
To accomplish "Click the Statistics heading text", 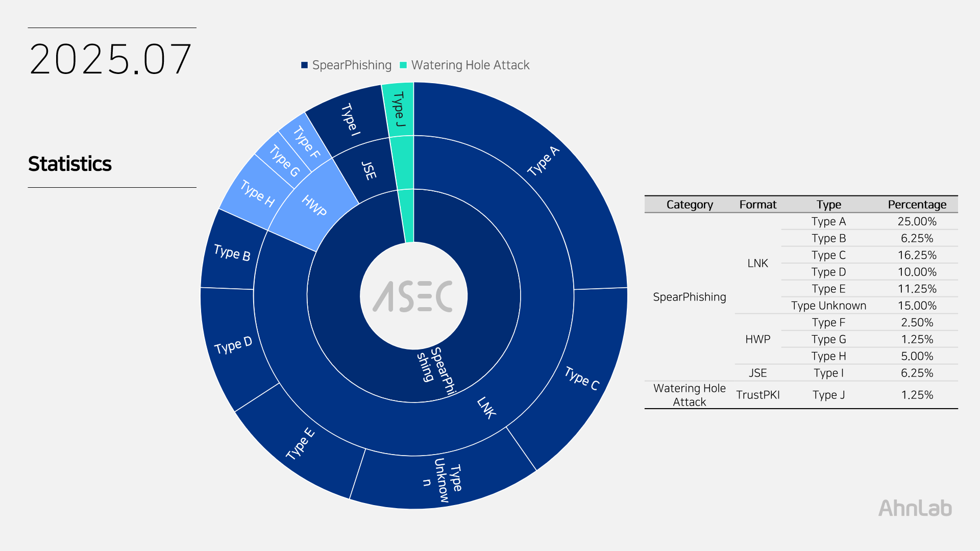I will [70, 164].
